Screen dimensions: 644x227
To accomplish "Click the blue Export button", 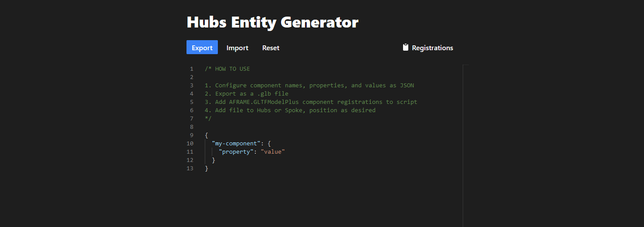I will [202, 47].
